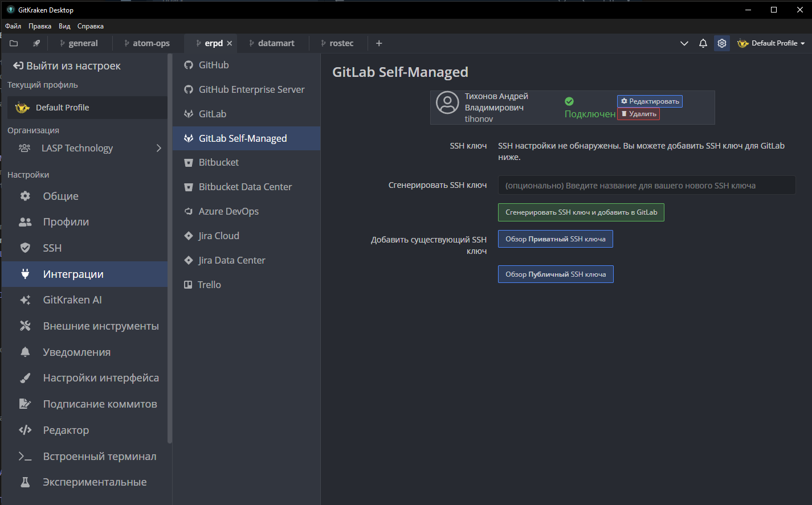This screenshot has height=505, width=812.
Task: Click the tihonov username text
Action: click(x=479, y=119)
